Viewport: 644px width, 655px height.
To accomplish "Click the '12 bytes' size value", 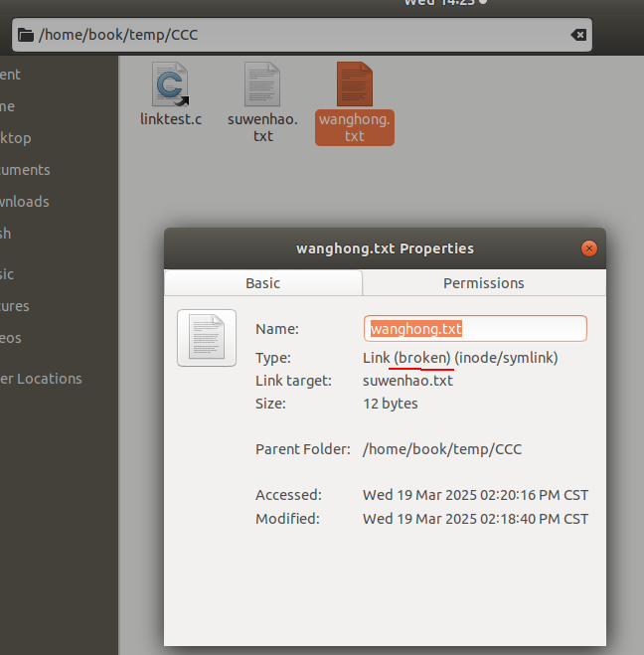I will [390, 404].
